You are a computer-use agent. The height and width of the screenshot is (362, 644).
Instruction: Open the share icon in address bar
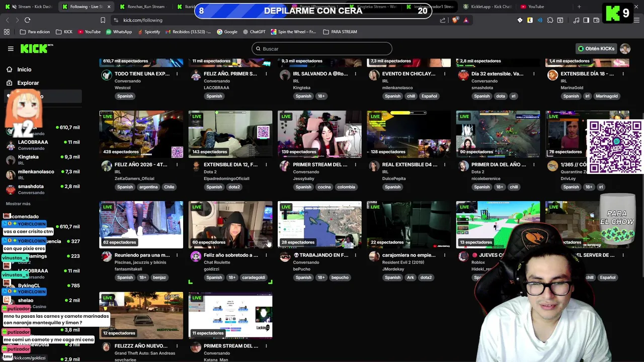tap(443, 20)
